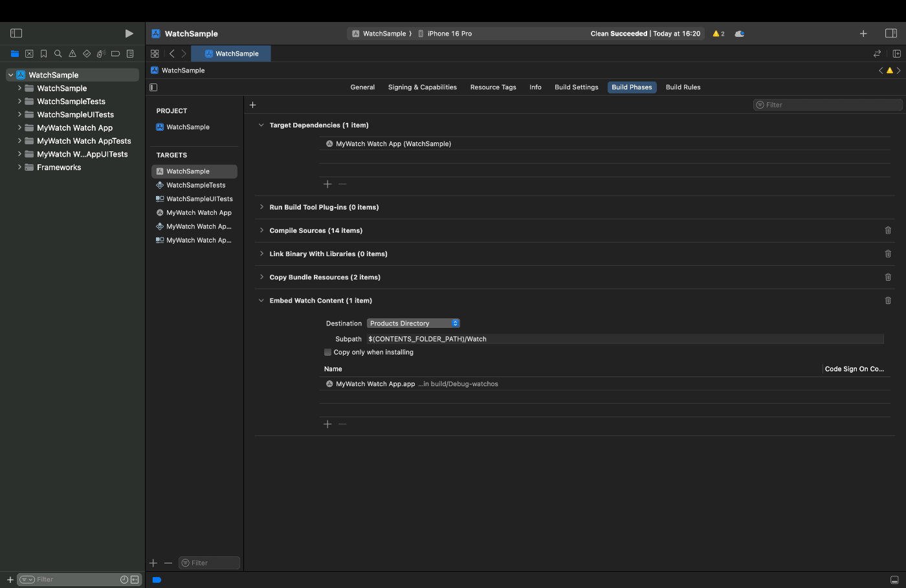The image size is (906, 588).
Task: Open the Test navigator diamond icon
Action: [87, 54]
